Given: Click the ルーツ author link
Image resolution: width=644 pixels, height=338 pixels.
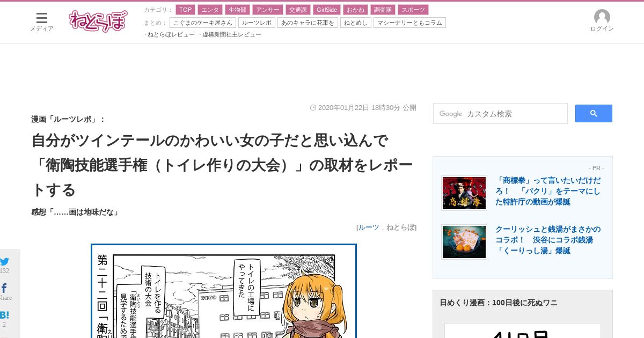Looking at the screenshot, I should 369,227.
